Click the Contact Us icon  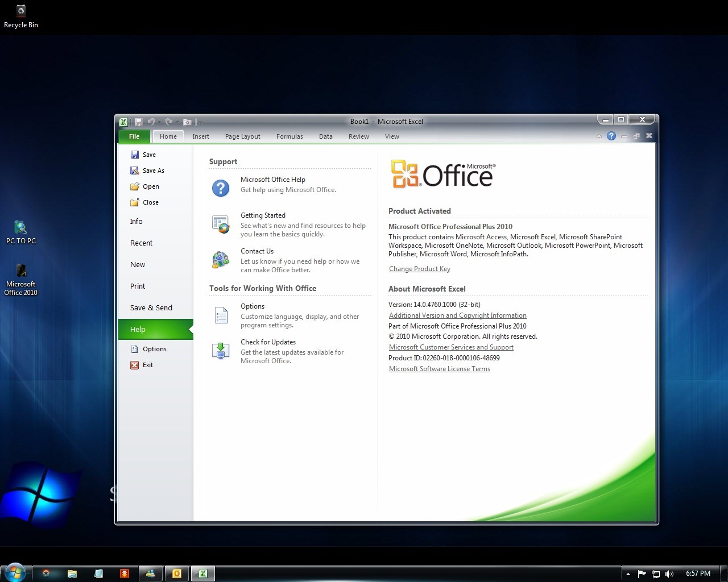pos(221,260)
